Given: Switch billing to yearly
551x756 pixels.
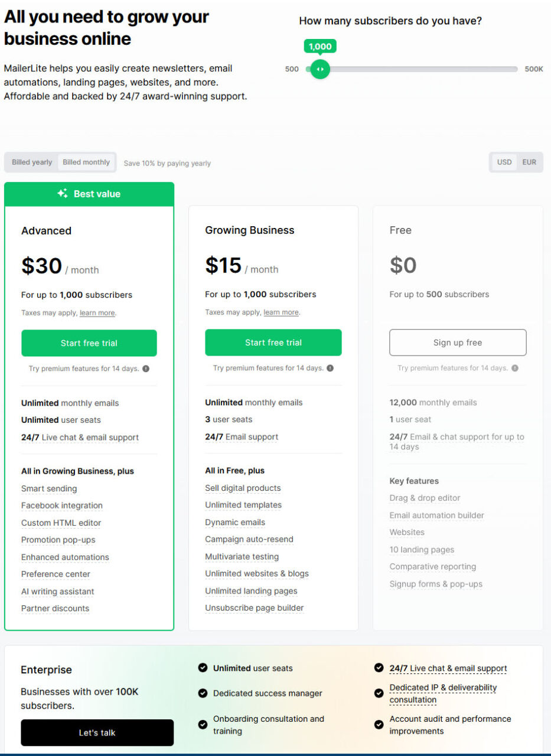Looking at the screenshot, I should pyautogui.click(x=30, y=162).
